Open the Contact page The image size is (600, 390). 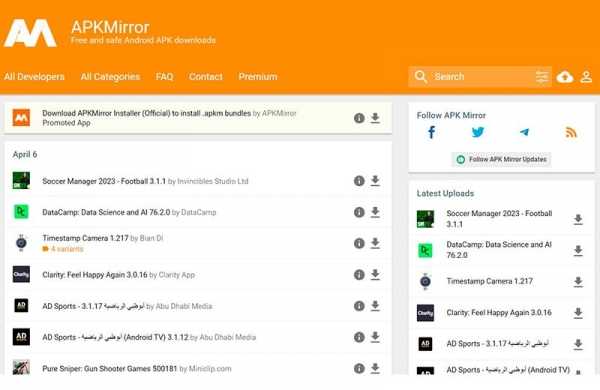coord(205,77)
